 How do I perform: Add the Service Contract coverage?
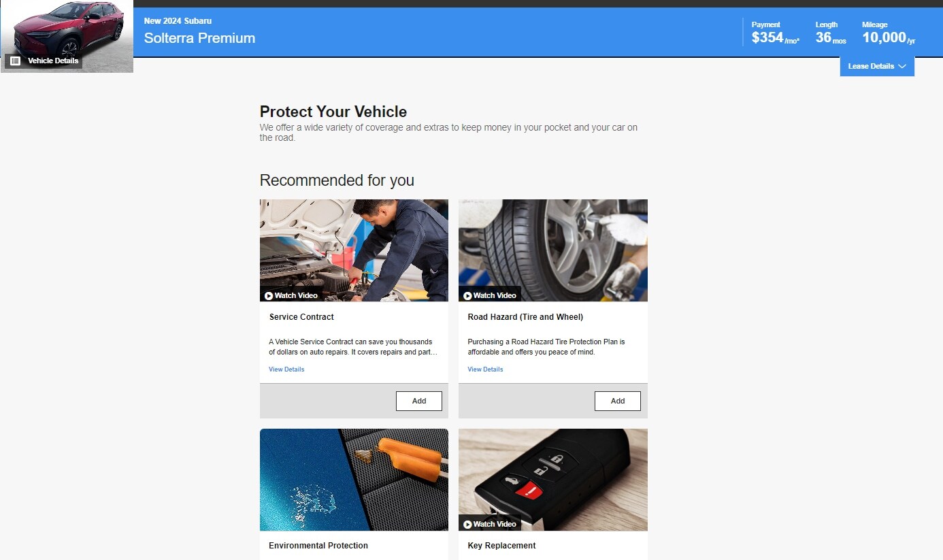419,401
